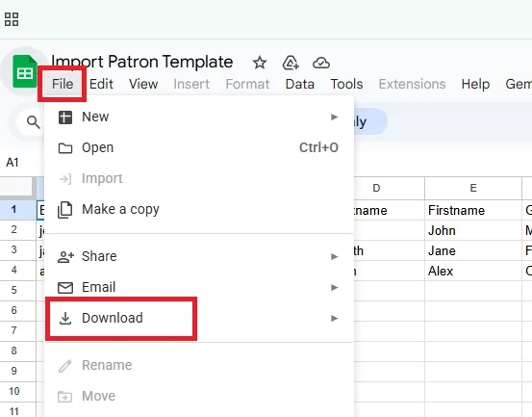532x417 pixels.
Task: Click the Make a copy icon
Action: coord(65,210)
